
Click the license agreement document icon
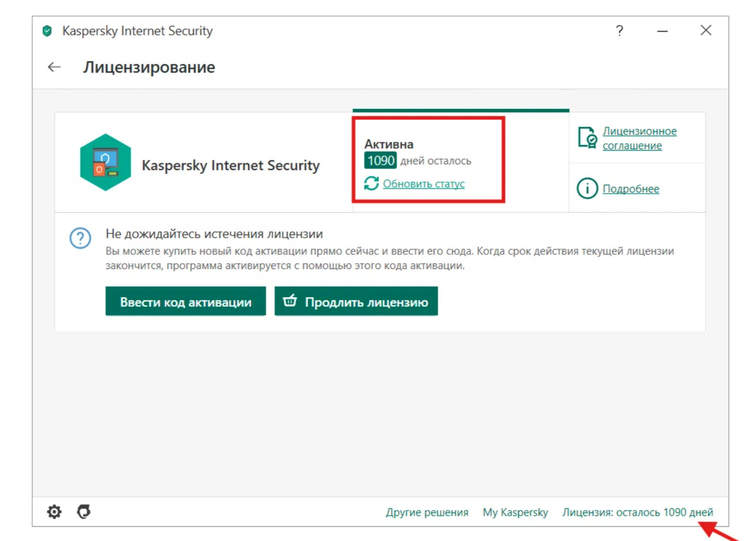point(587,138)
